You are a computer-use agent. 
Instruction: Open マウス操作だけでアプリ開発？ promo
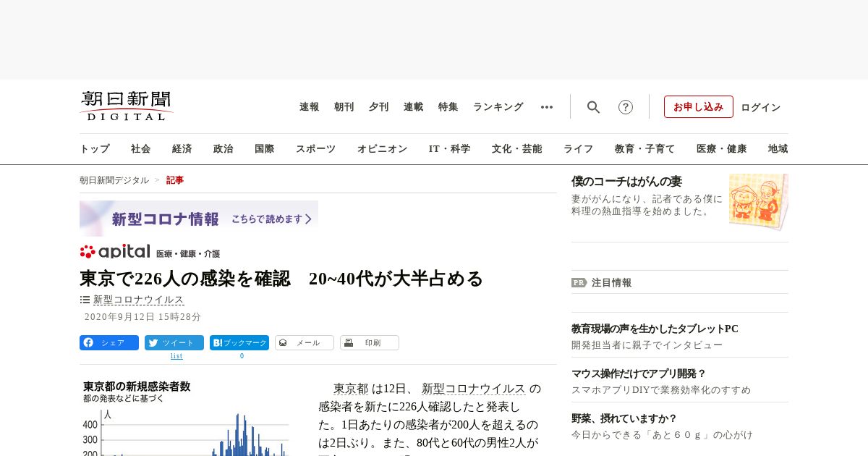coord(639,373)
